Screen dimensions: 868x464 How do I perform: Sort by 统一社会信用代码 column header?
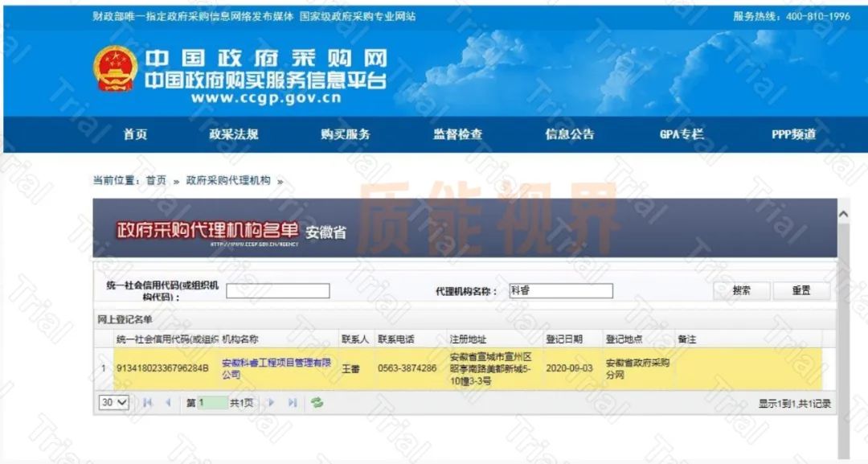coord(166,339)
